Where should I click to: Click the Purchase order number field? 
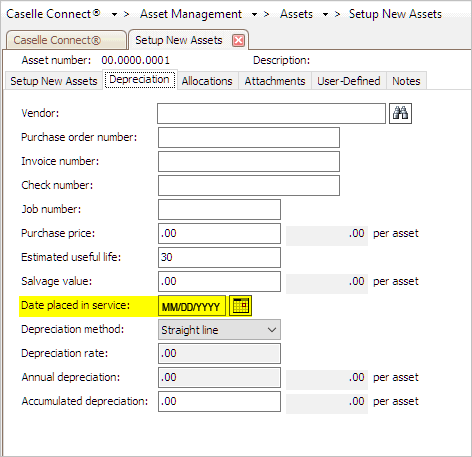coord(249,137)
